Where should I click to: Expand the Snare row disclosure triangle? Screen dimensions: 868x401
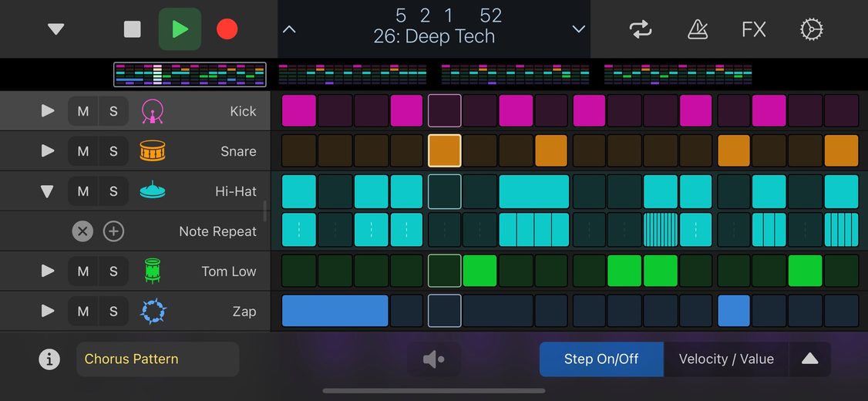point(48,151)
